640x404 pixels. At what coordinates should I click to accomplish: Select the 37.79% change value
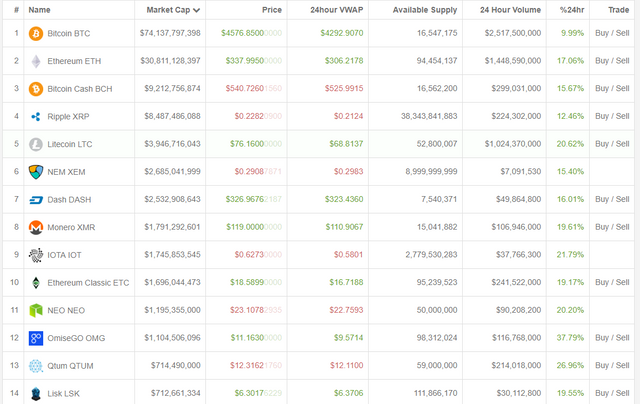[570, 338]
